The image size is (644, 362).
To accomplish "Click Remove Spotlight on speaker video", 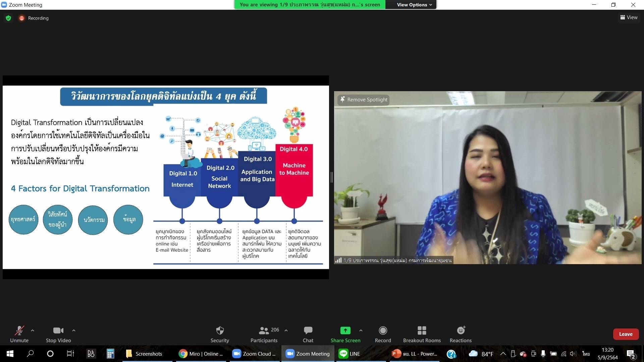I will [363, 100].
